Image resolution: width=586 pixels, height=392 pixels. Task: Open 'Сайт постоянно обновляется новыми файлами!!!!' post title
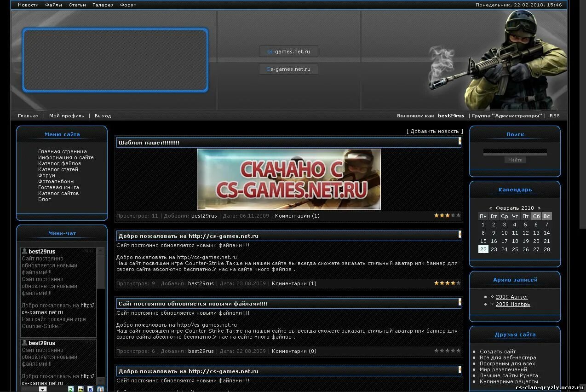193,304
